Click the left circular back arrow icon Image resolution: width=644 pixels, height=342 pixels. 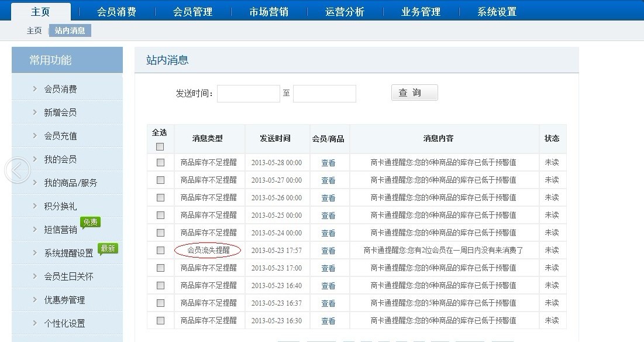click(x=17, y=170)
